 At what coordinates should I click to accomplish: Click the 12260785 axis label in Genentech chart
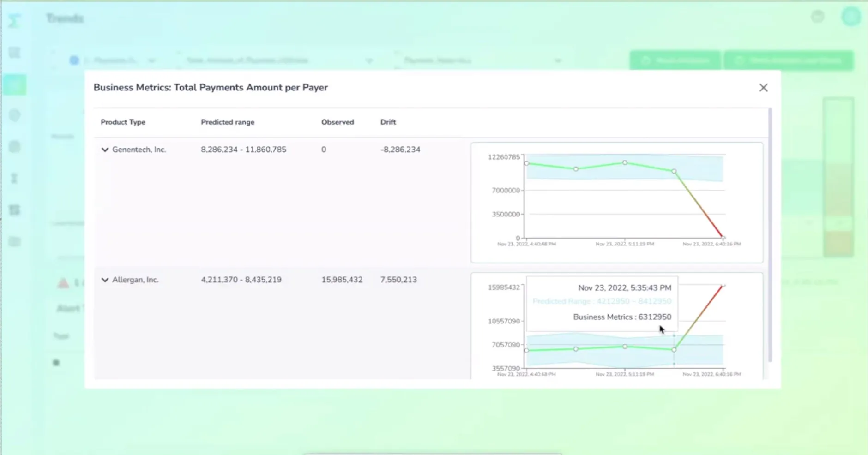[x=504, y=157]
